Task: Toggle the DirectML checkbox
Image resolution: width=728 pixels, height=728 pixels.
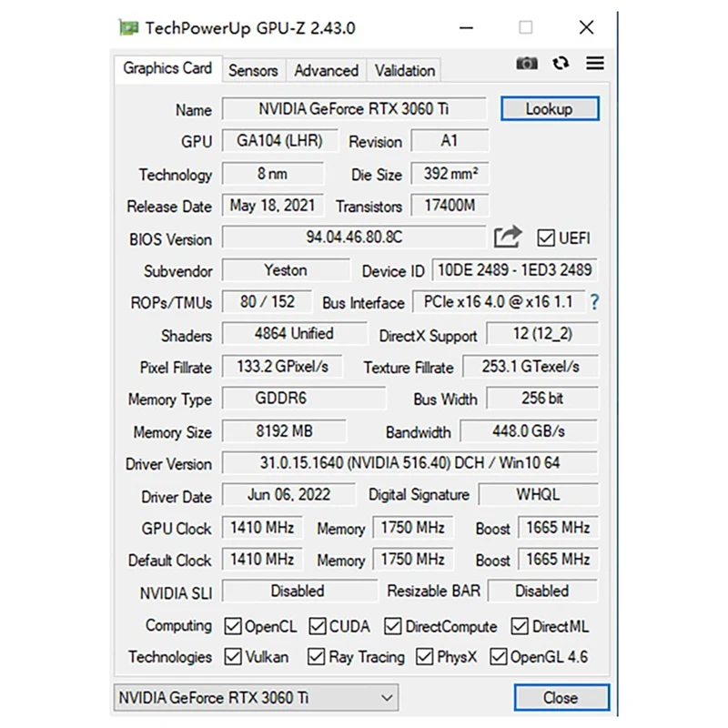Action: (520, 626)
